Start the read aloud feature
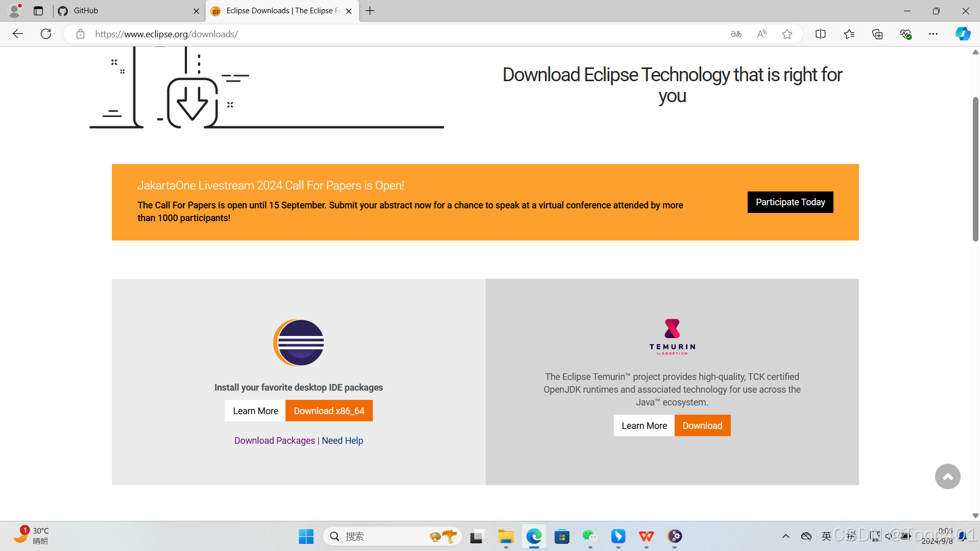Image resolution: width=980 pixels, height=551 pixels. (761, 34)
